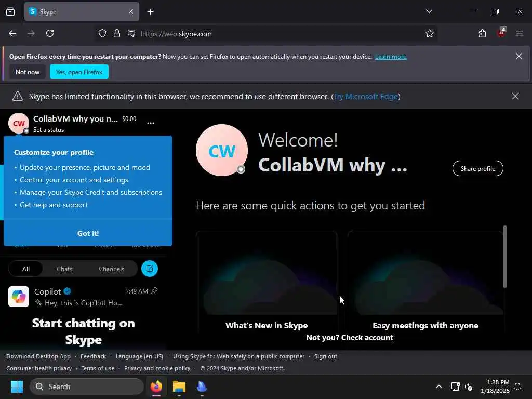
Task: Go back one page
Action: point(12,34)
